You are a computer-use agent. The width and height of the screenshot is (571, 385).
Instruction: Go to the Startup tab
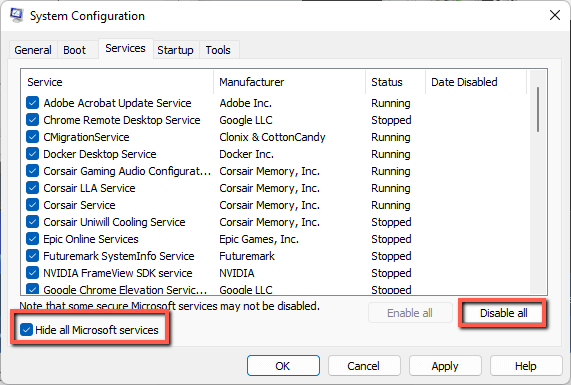[176, 50]
